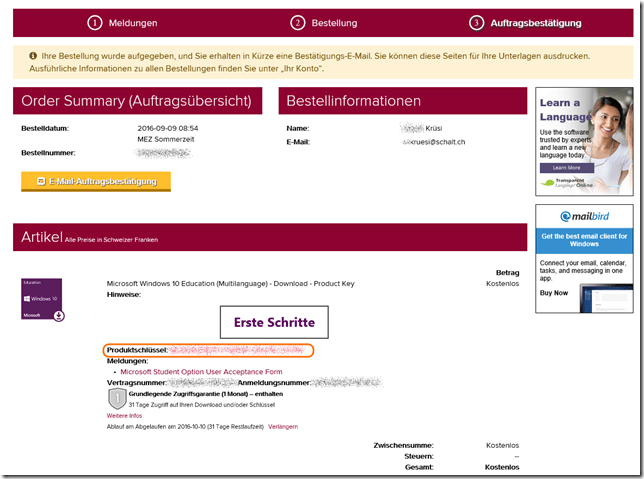Click the '31 Tage Zugriff auf Ihren Download' text
This screenshot has width=644, height=479.
click(202, 405)
